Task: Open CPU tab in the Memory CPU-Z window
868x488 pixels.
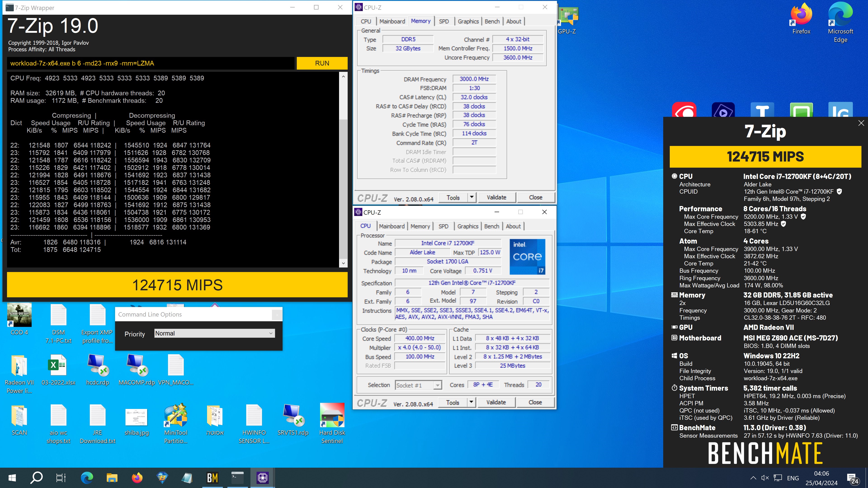Action: (366, 21)
